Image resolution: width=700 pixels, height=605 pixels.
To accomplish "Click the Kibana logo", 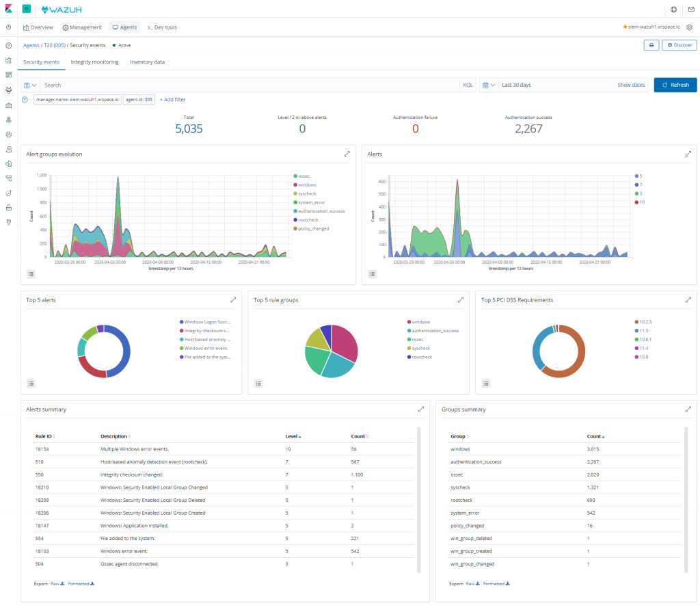I will pyautogui.click(x=8, y=8).
